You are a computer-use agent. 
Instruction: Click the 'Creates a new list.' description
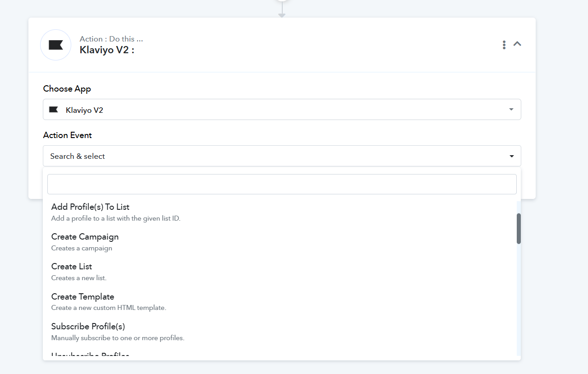tap(79, 278)
